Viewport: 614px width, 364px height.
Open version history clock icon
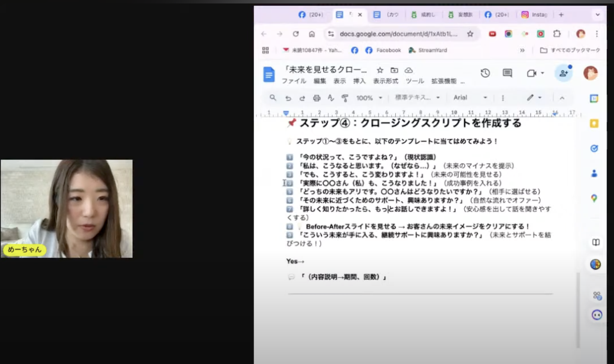[x=485, y=73]
